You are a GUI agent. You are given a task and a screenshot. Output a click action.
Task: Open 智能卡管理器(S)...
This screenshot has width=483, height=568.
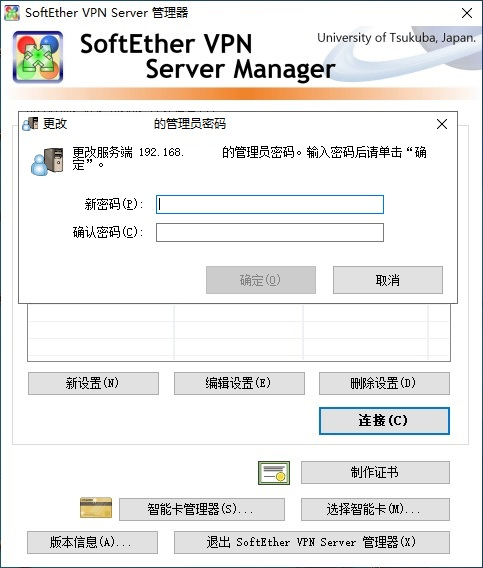click(x=202, y=509)
